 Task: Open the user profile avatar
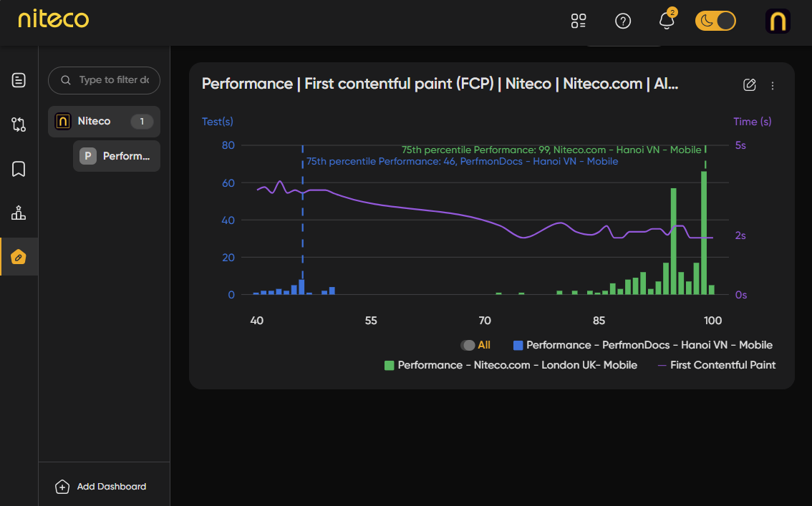(x=778, y=21)
